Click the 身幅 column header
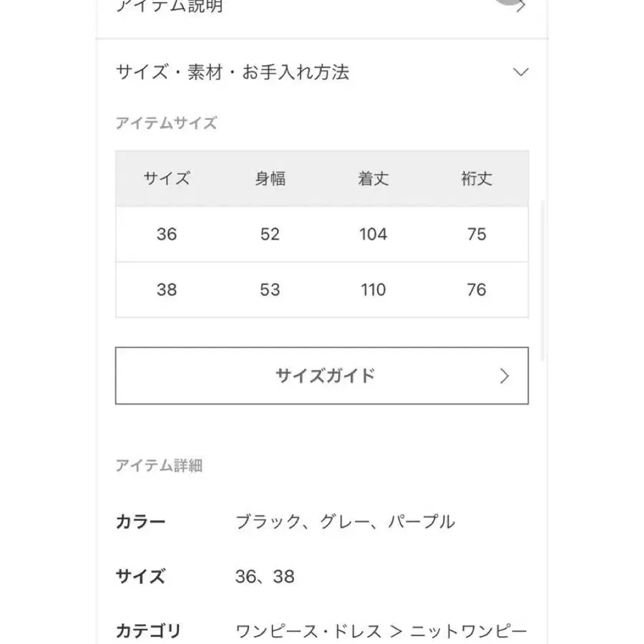Viewport: 644px width, 644px height. click(x=270, y=179)
